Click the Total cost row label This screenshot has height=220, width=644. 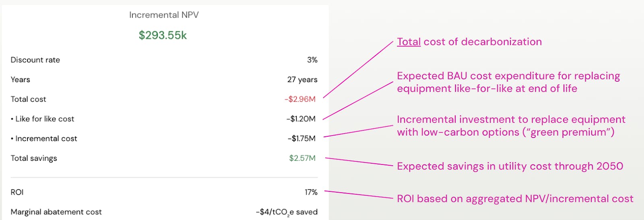(x=29, y=99)
